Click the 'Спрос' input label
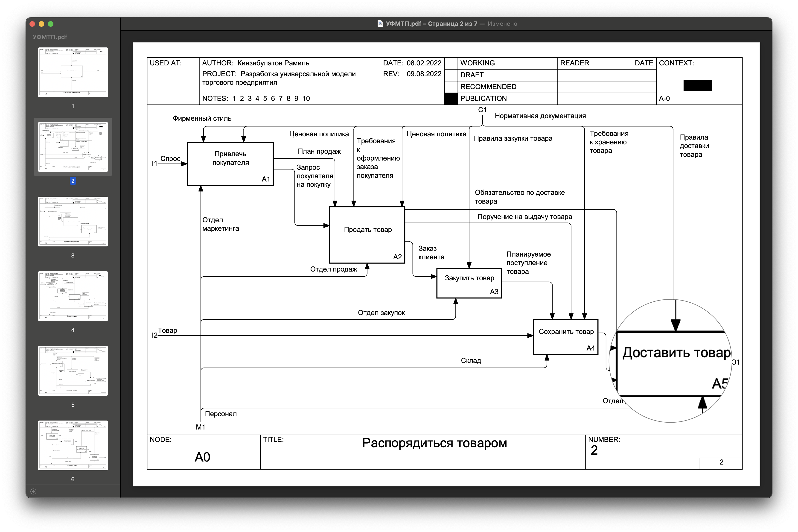798x532 pixels. tap(170, 159)
